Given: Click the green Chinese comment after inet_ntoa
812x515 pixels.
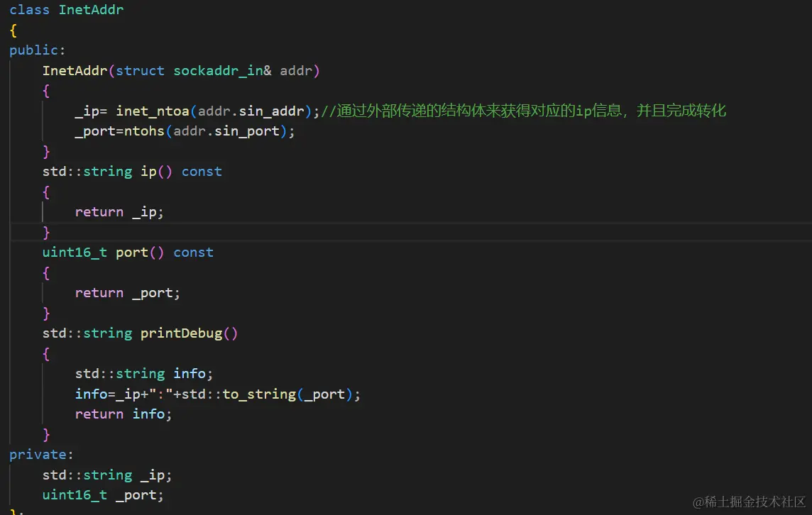Looking at the screenshot, I should tap(524, 111).
